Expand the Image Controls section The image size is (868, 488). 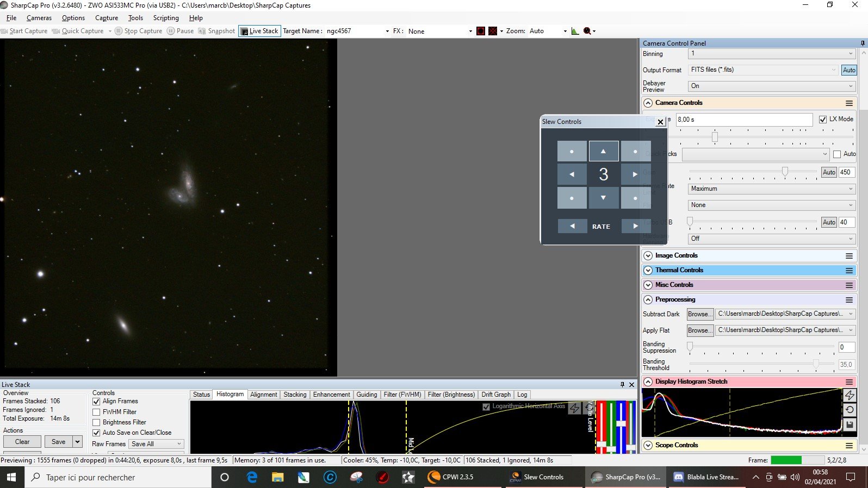coord(648,255)
